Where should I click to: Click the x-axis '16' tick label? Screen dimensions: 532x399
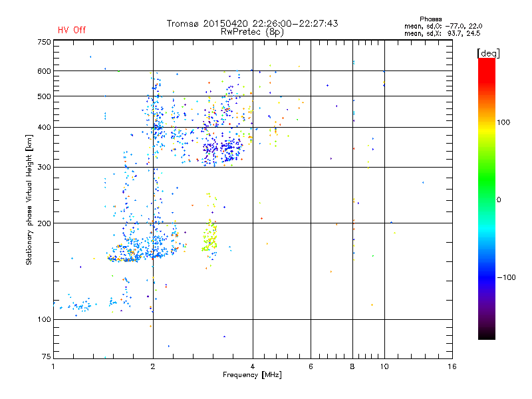point(452,366)
